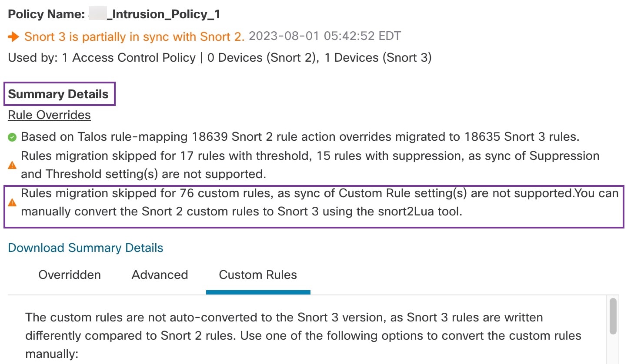634x364 pixels.
Task: Open the Rule Overrides link
Action: [49, 115]
